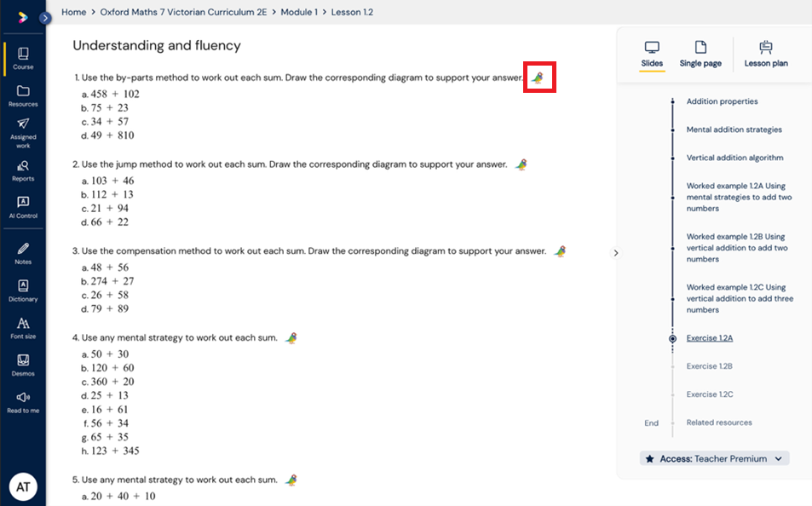Go to Module 1 breadcrumb

pos(299,12)
